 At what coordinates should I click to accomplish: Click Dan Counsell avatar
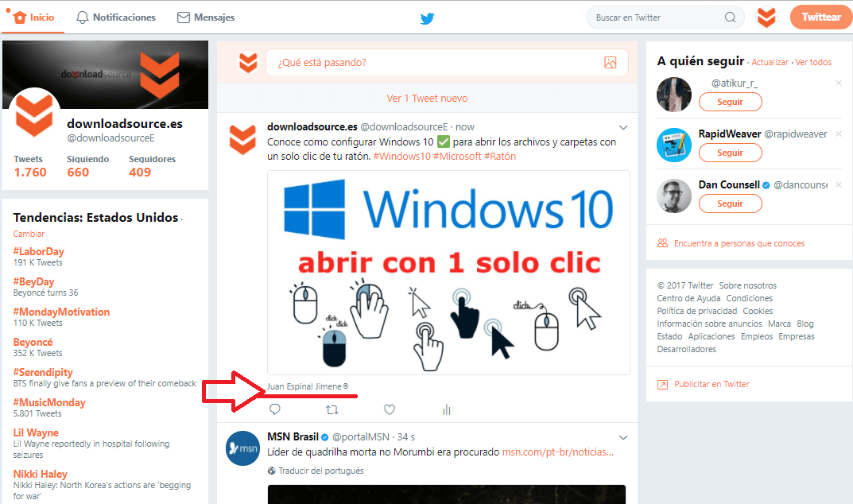(x=674, y=196)
